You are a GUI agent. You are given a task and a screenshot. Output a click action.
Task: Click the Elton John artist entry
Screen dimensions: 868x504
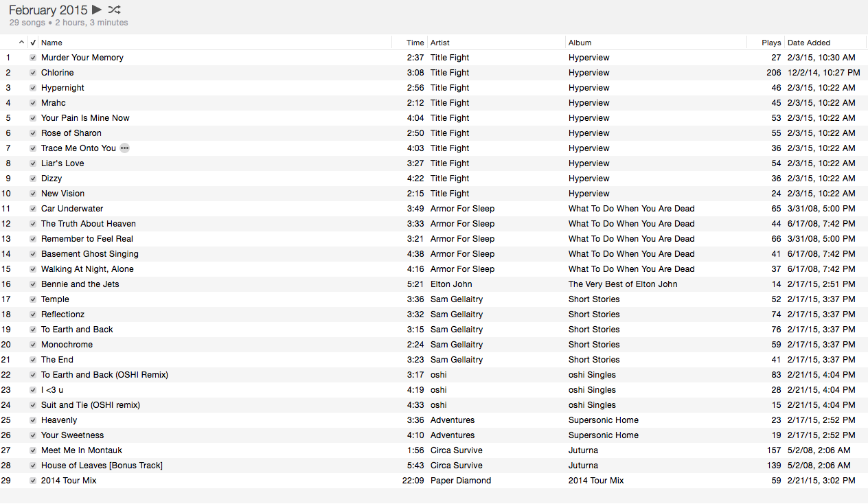450,284
